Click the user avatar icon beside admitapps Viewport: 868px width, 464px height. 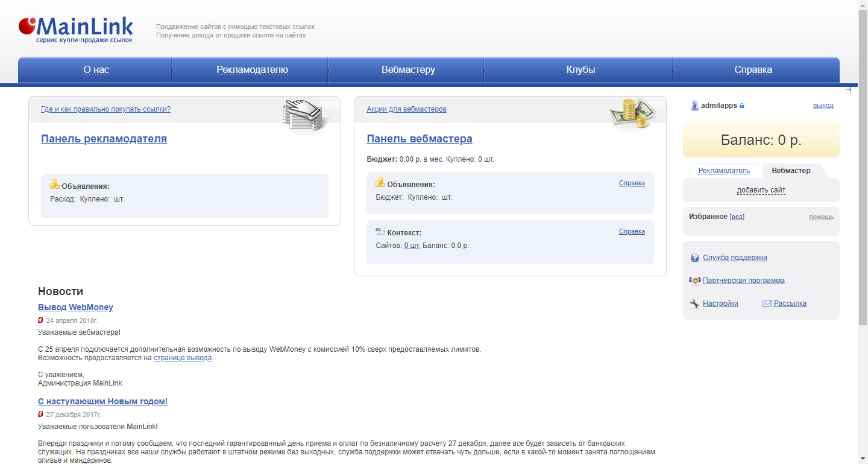[694, 106]
